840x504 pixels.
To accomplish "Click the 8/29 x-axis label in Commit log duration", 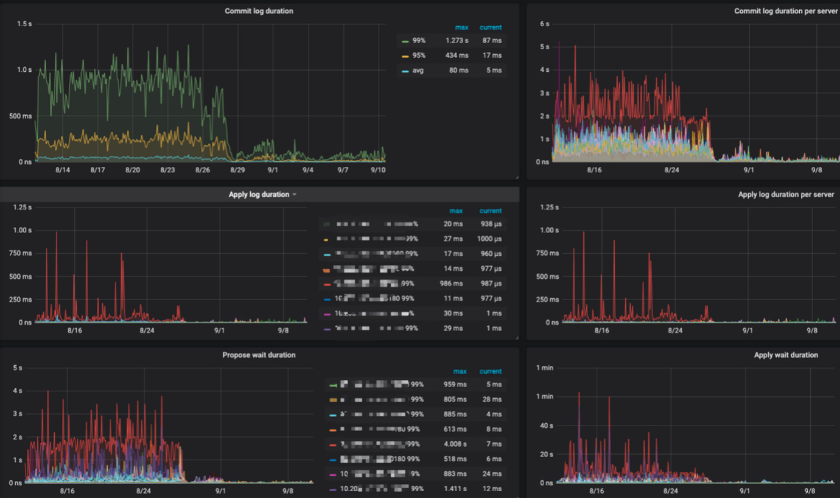I will coord(237,170).
